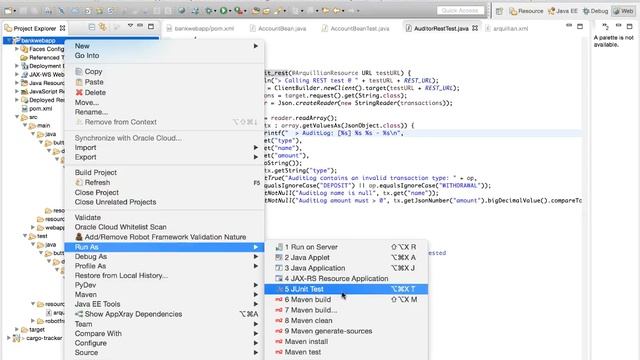
Task: Choose 1 Run on Server
Action: point(346,247)
